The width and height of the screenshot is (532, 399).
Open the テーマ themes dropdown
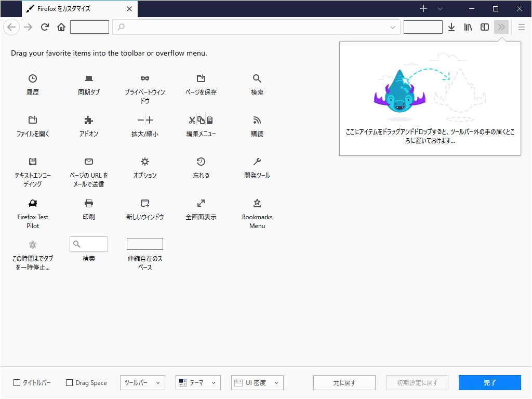(198, 383)
